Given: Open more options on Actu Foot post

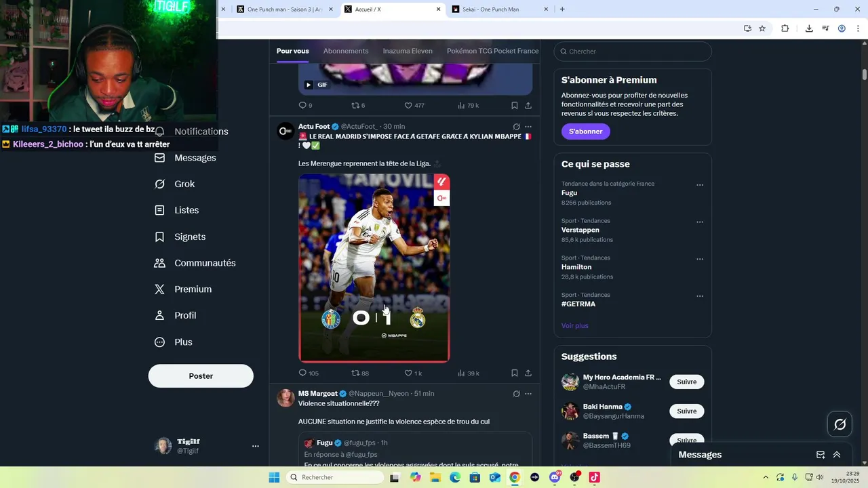Looking at the screenshot, I should click(528, 127).
